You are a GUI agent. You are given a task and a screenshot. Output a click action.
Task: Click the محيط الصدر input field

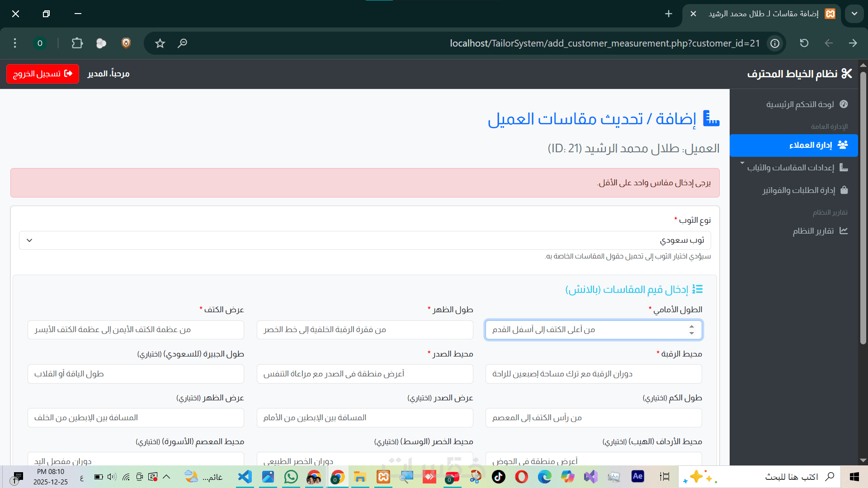pyautogui.click(x=364, y=374)
